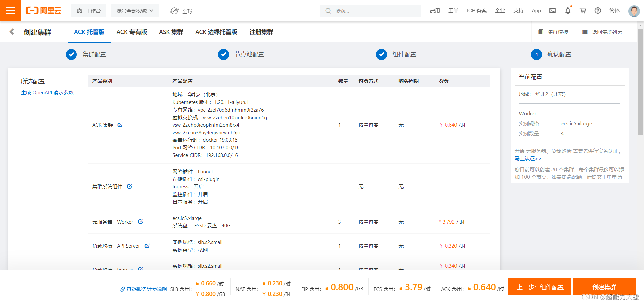Open the 全球 region selector
Screen dimensions: 644x303
tap(181, 11)
